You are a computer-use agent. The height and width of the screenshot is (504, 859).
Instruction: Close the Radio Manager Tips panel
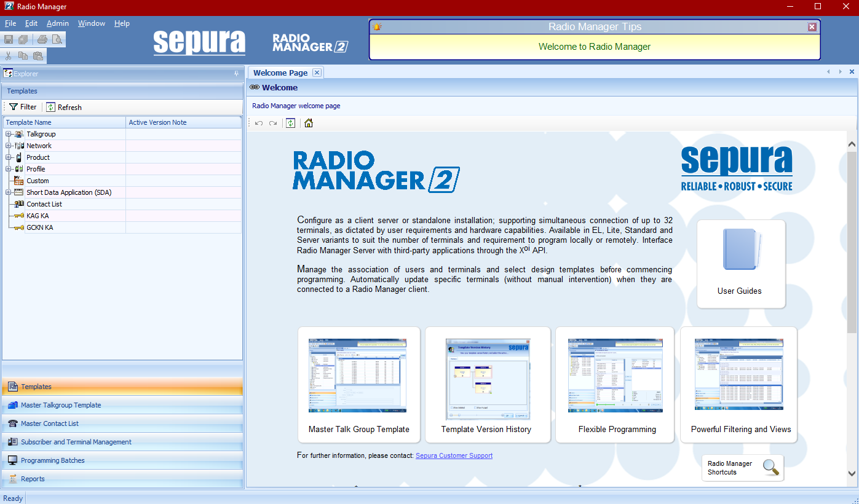click(x=812, y=27)
